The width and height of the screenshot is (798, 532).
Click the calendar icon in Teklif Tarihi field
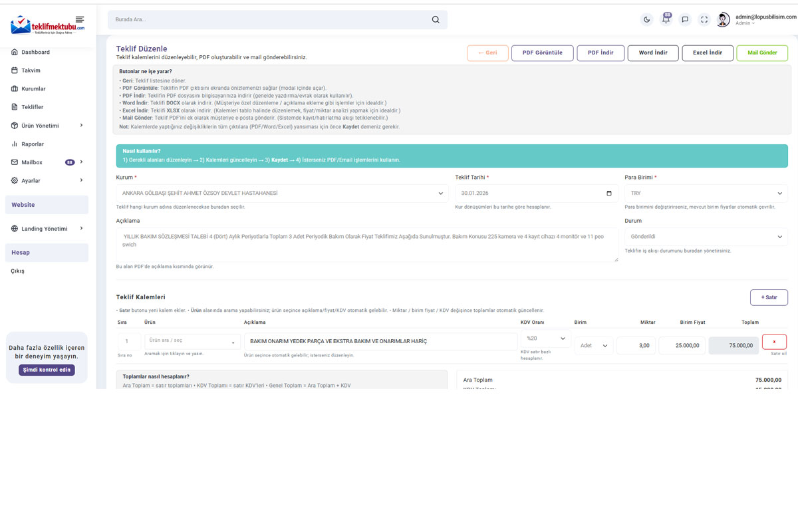(608, 194)
